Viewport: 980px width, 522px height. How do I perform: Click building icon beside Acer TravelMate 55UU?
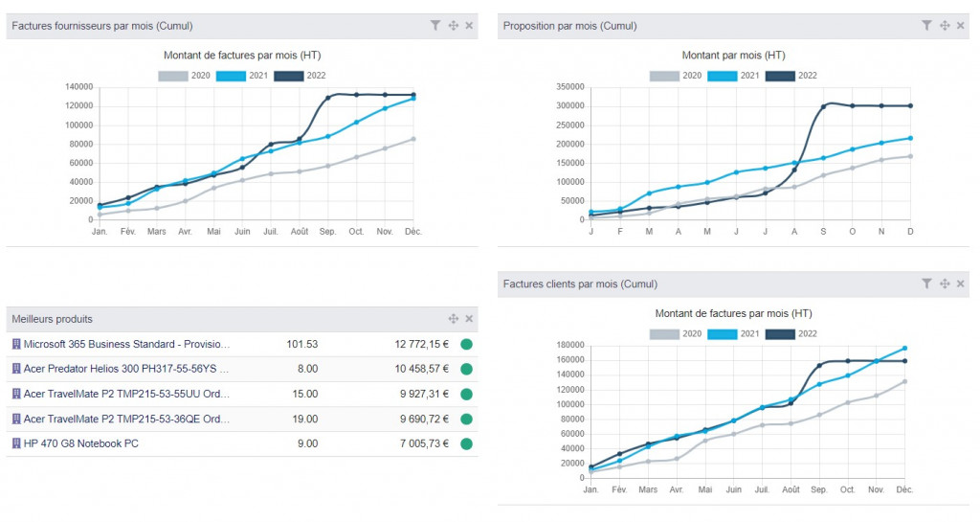click(x=16, y=394)
